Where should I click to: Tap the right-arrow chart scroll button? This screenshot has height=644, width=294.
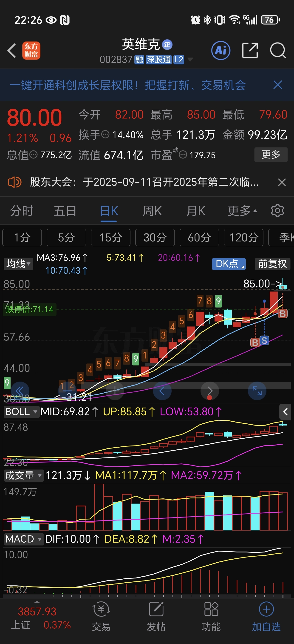click(x=210, y=391)
